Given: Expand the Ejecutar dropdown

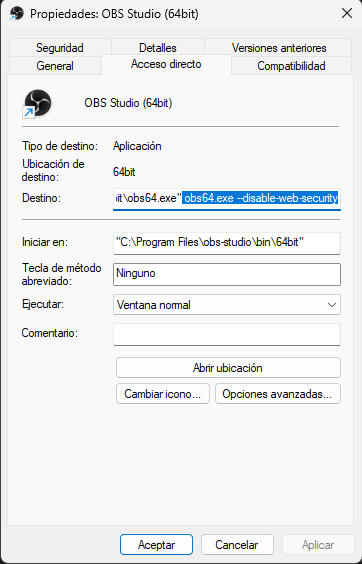Looking at the screenshot, I should (x=227, y=305).
